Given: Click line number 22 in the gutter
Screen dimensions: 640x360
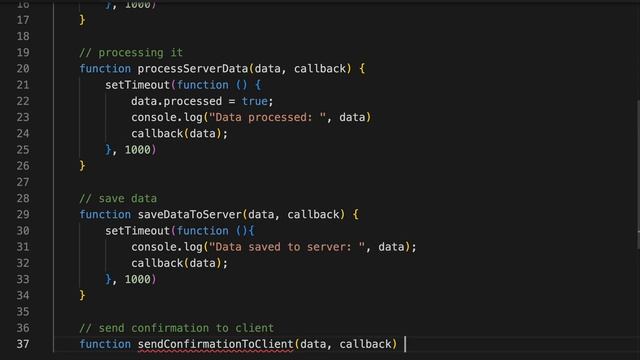Looking at the screenshot, I should pyautogui.click(x=23, y=101).
